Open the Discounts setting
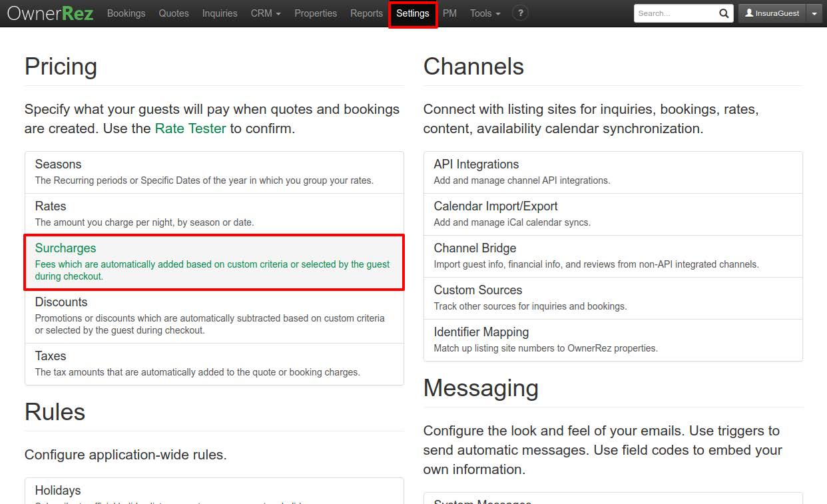This screenshot has width=827, height=504. click(214, 316)
